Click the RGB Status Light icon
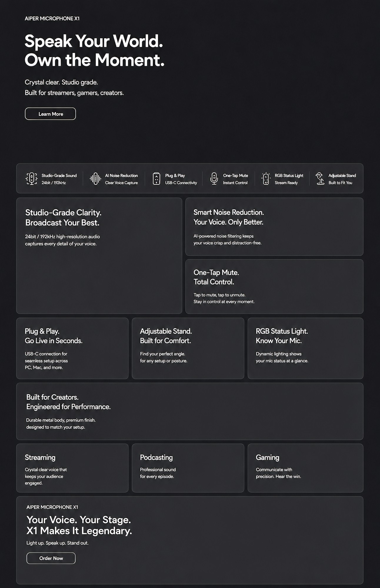The image size is (380, 588). pos(266,179)
